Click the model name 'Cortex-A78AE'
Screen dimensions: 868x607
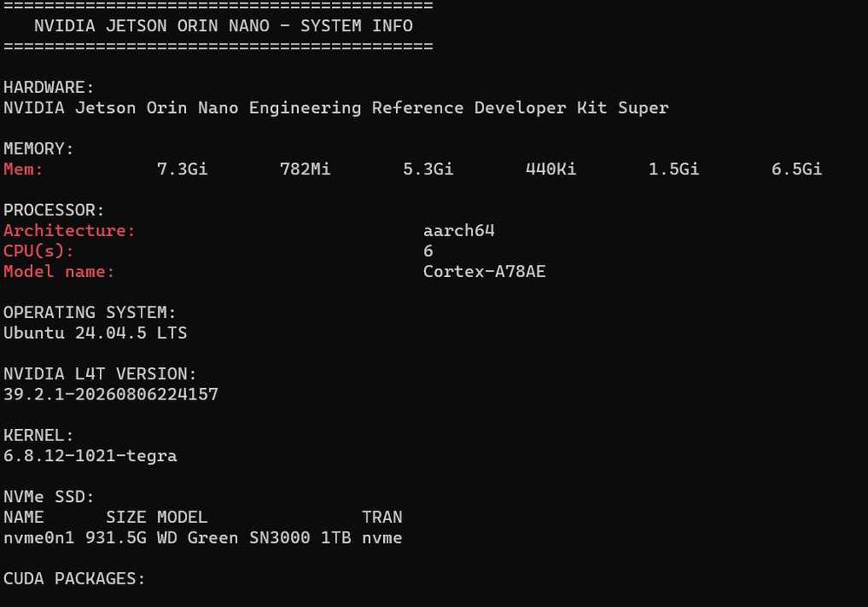484,272
